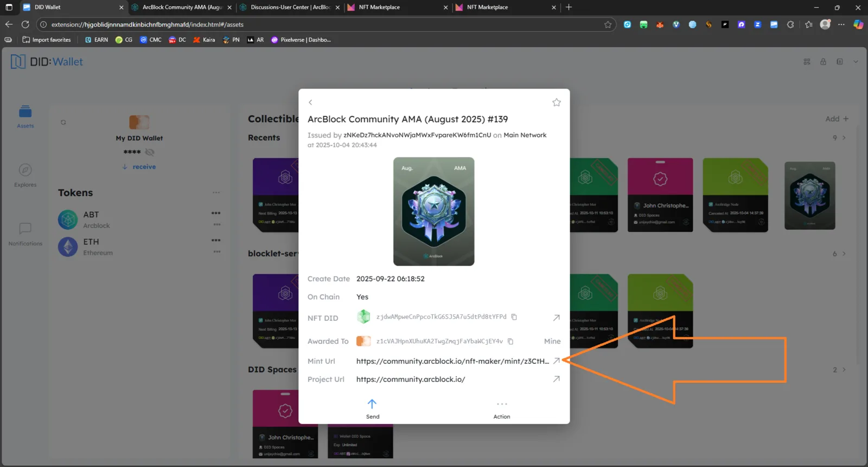Image resolution: width=868 pixels, height=467 pixels.
Task: View site information icon in address bar
Action: pos(43,24)
